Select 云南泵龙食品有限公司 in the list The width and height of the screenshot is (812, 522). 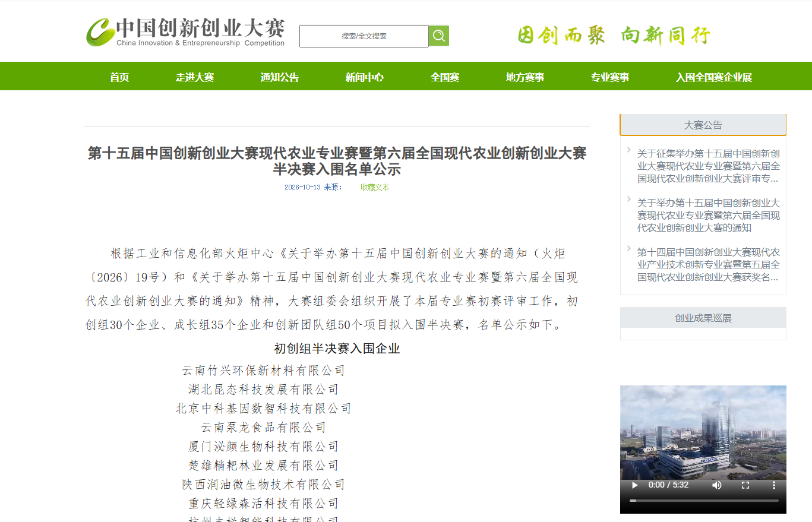[x=264, y=428]
